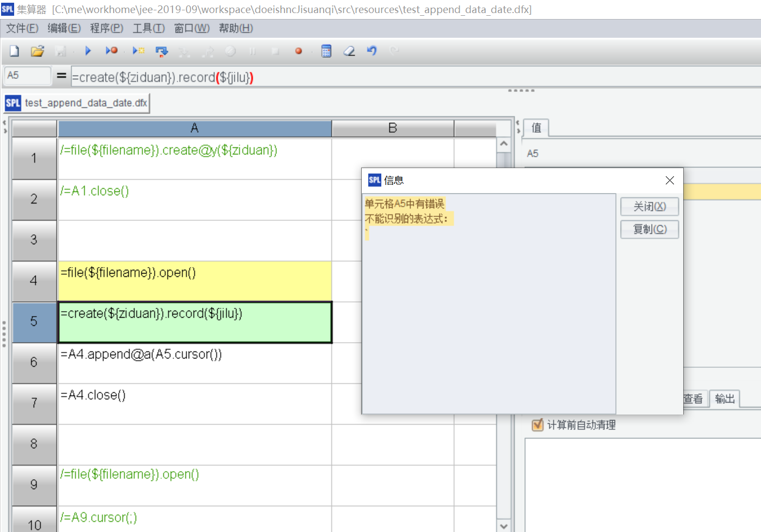
Task: Click the 关闭(X) button in dialog
Action: (x=649, y=207)
